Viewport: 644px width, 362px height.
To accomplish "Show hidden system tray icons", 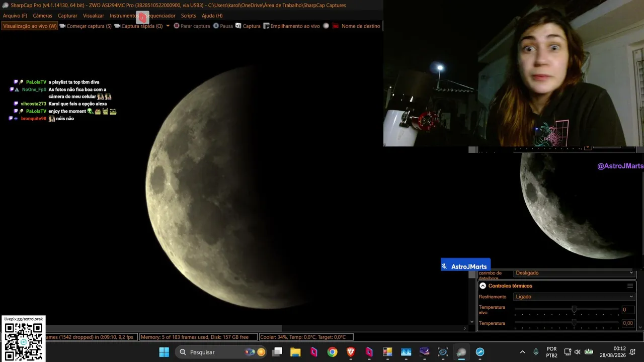I will [522, 352].
